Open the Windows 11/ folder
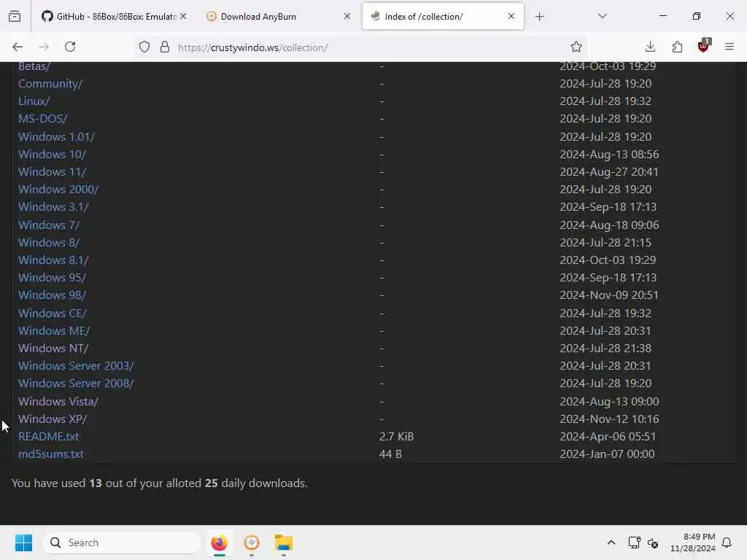This screenshot has height=560, width=747. click(x=52, y=172)
